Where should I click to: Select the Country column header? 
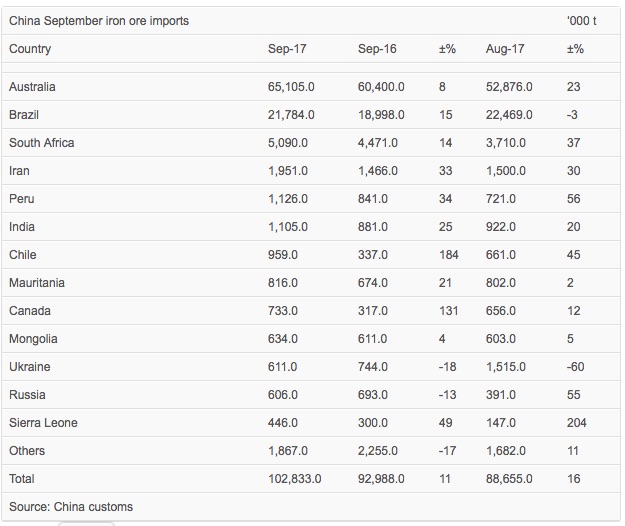(30, 49)
